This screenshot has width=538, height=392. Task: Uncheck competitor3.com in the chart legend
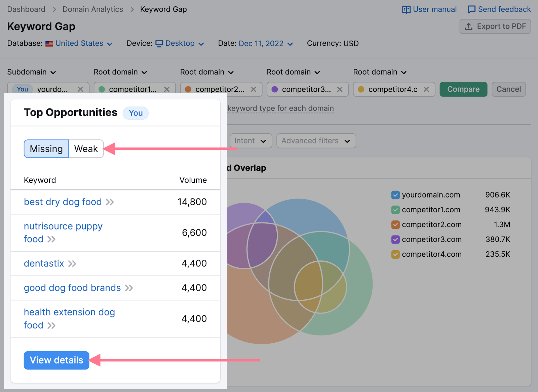395,239
